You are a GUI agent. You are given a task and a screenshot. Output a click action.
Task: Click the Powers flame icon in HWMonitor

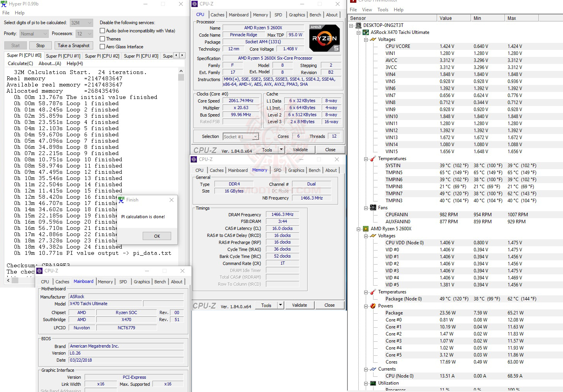click(x=373, y=306)
